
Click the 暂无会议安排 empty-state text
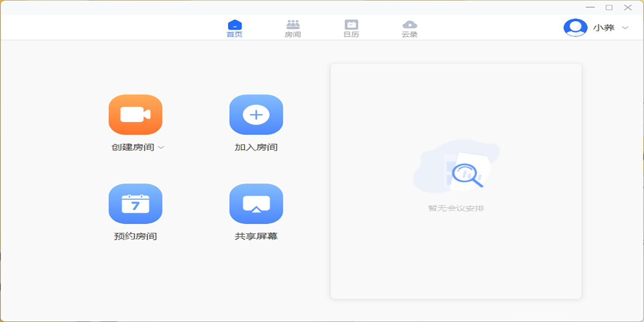tap(456, 208)
